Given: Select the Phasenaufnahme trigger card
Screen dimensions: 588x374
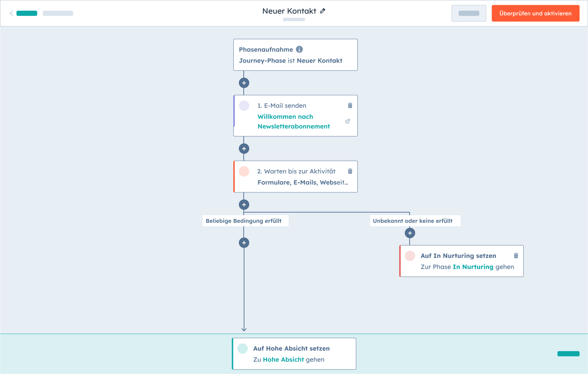Looking at the screenshot, I should click(x=296, y=55).
